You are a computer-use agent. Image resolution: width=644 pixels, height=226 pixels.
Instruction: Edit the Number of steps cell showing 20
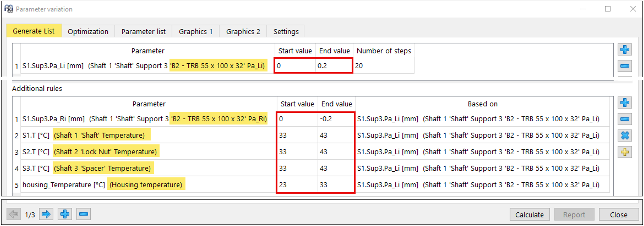point(383,66)
